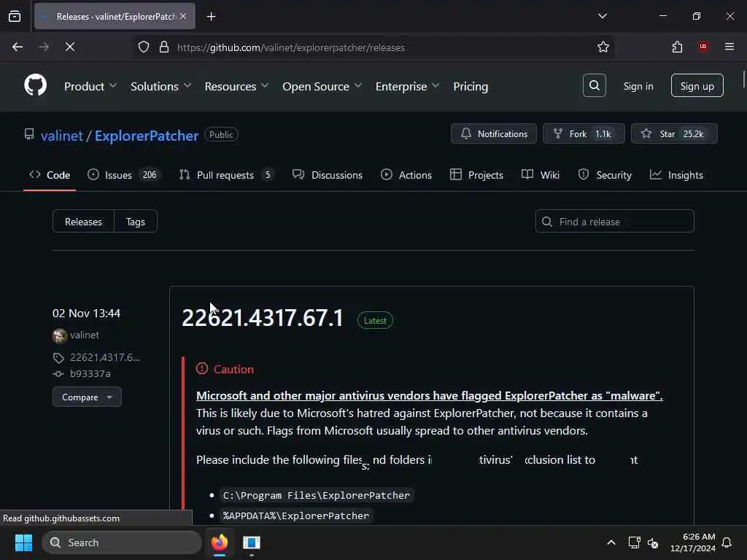
Task: Stop page loading with the X button
Action: point(69,47)
